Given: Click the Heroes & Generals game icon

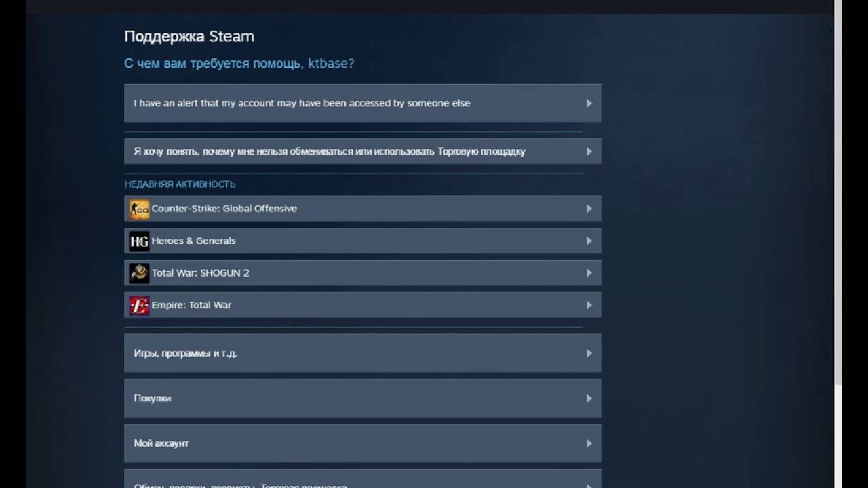Looking at the screenshot, I should [139, 241].
